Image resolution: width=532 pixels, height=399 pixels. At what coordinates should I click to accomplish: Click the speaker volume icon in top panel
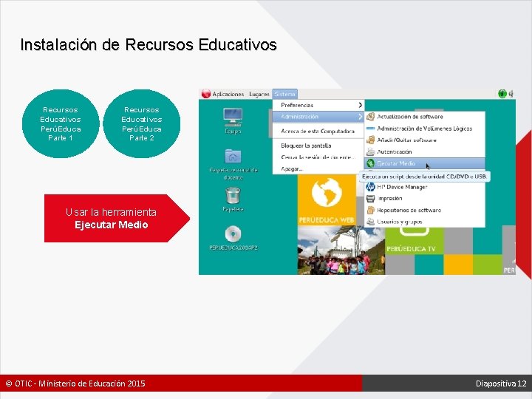(511, 94)
